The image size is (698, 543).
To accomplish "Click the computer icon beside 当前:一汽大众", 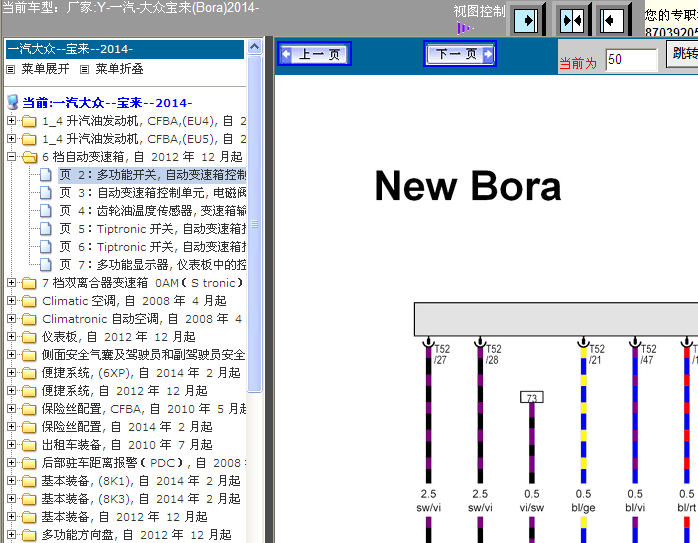I will (13, 102).
